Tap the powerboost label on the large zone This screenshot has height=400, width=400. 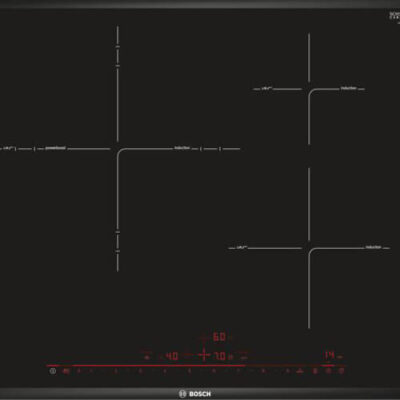coord(55,148)
